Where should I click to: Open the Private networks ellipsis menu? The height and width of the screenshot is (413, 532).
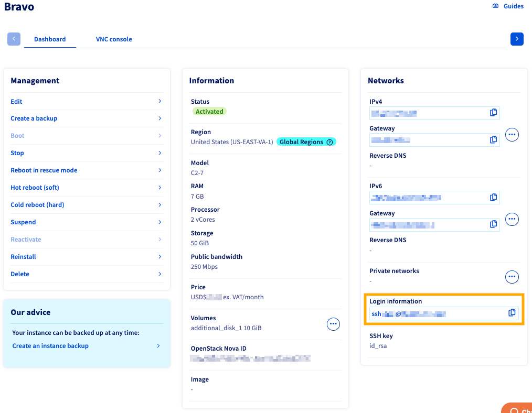pos(512,277)
